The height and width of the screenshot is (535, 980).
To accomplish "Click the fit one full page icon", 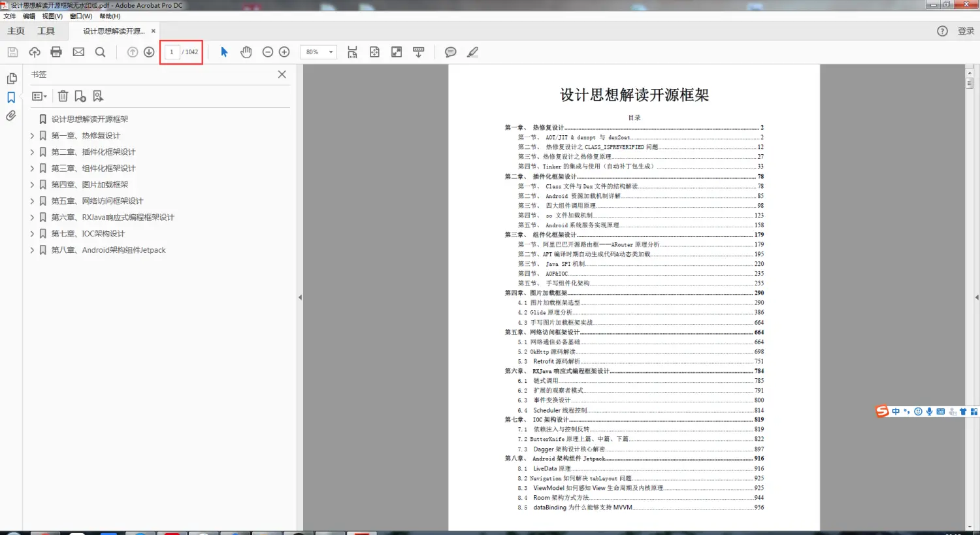I will point(374,52).
